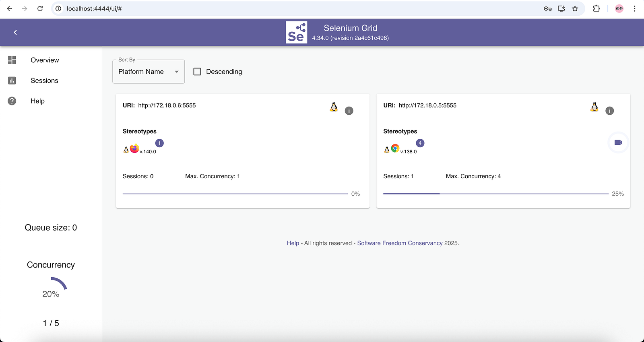
Task: Click Max. Concurrency: 4 text
Action: 473,176
